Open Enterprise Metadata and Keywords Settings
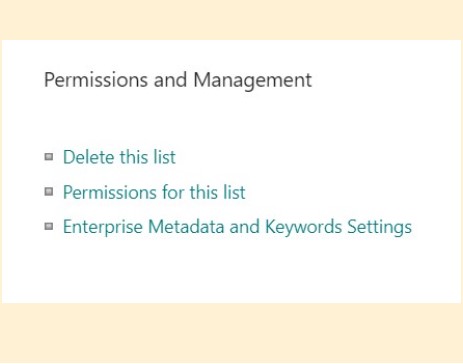463x364 pixels. tap(237, 227)
